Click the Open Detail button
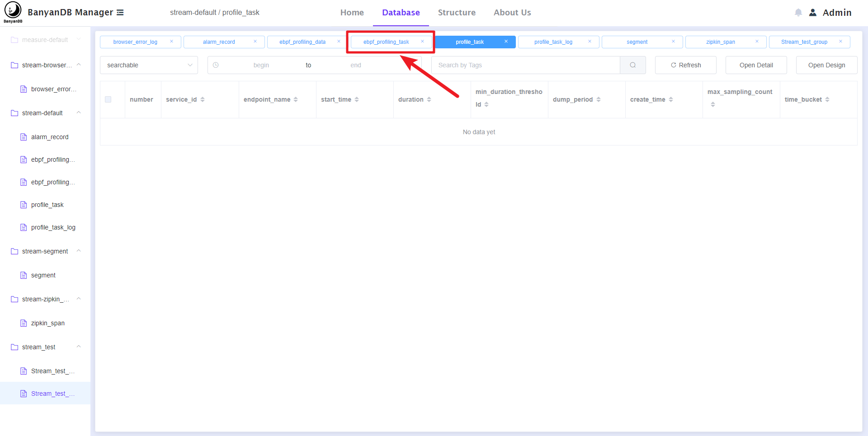Screen dimensions: 868x436 coord(756,65)
